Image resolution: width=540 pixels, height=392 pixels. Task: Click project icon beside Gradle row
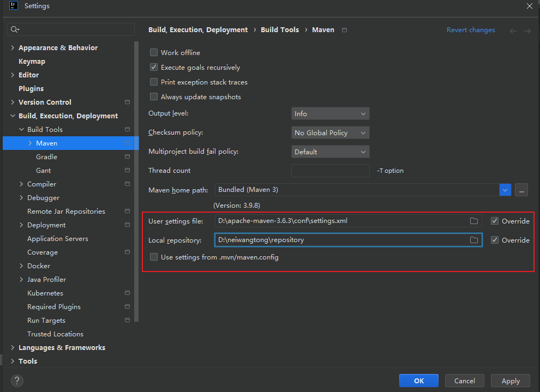point(127,156)
